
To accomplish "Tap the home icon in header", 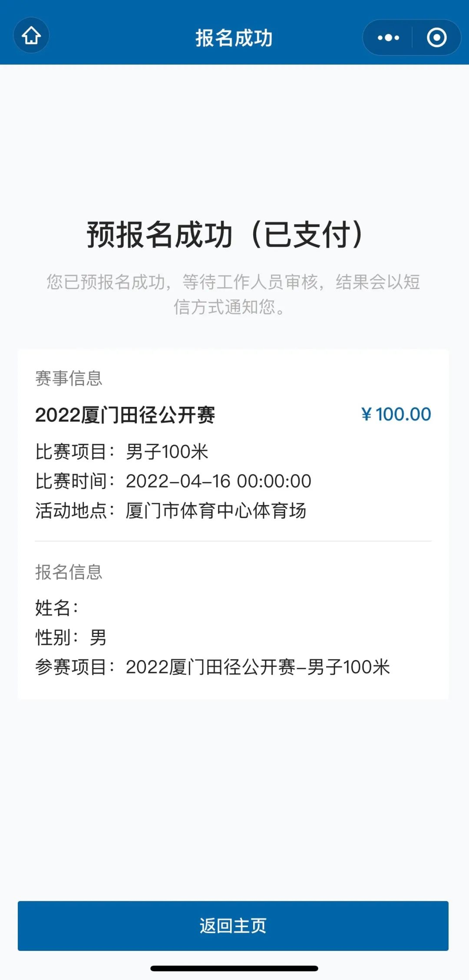I will coord(31,35).
